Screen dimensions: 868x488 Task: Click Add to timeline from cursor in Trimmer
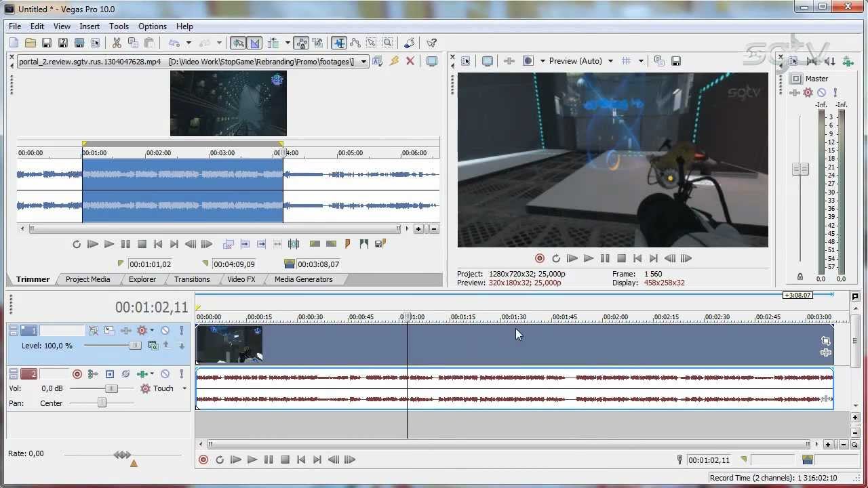coord(245,244)
